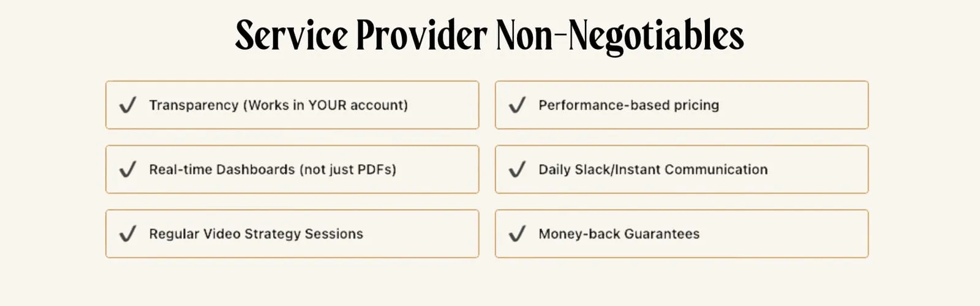Viewport: 980px width, 306px height.
Task: Click the checkmark beside Transparency
Action: coord(127,105)
